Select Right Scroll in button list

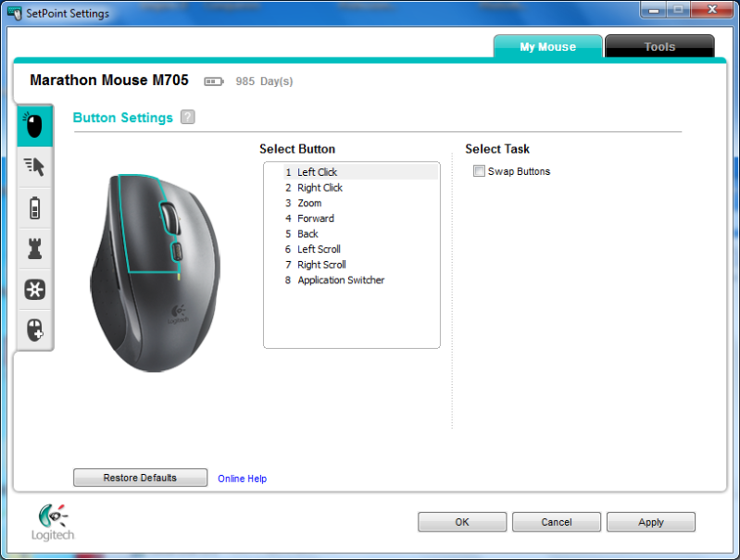360,265
